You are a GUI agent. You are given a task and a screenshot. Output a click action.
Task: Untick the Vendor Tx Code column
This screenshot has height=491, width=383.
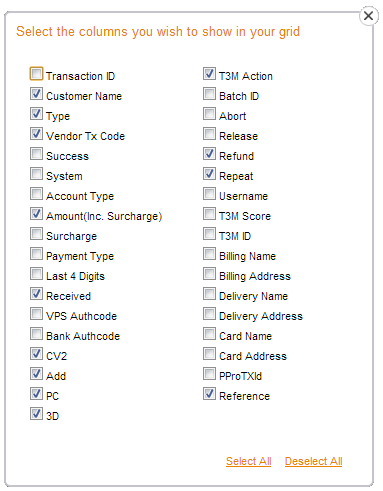(36, 134)
